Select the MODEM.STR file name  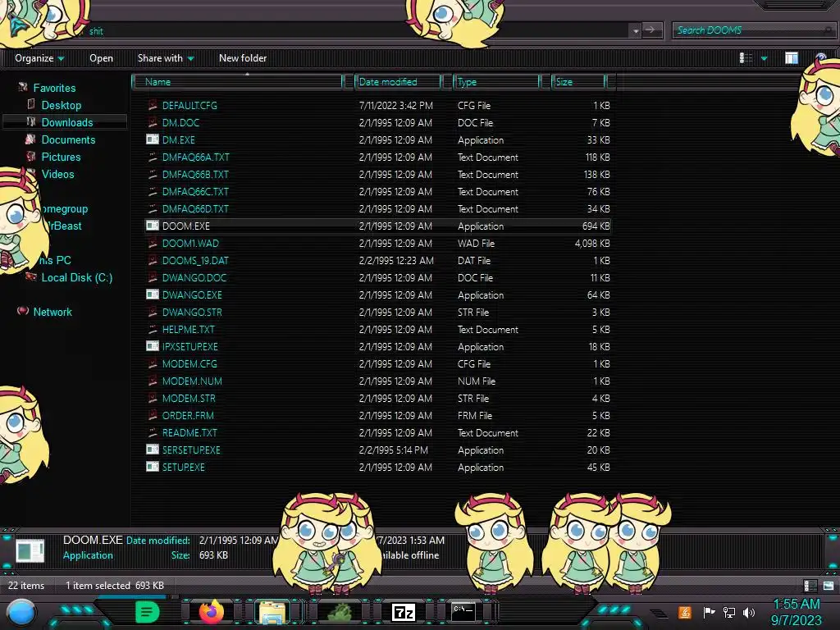(189, 398)
